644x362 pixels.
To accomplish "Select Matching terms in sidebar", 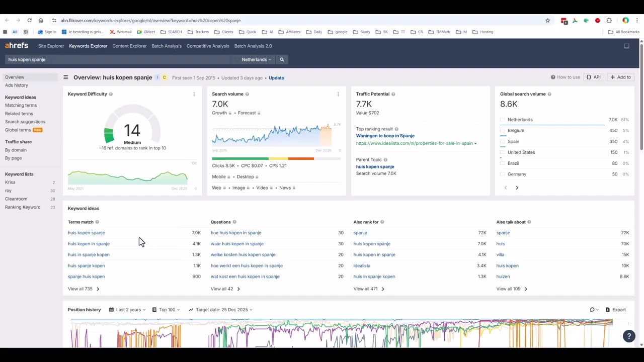I will 21,106.
